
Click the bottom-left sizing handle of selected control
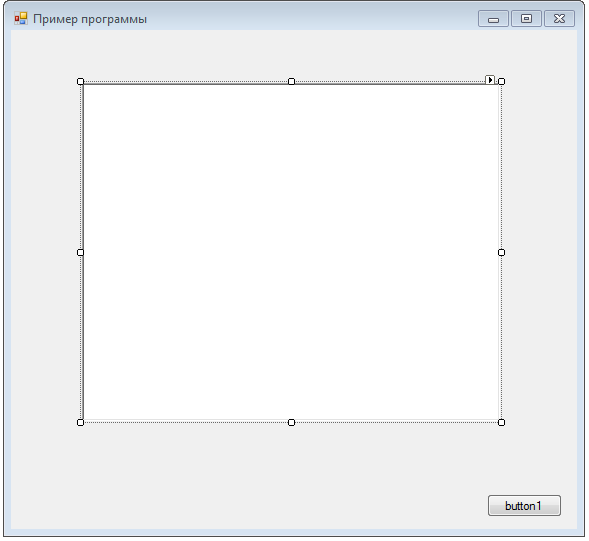coord(80,423)
